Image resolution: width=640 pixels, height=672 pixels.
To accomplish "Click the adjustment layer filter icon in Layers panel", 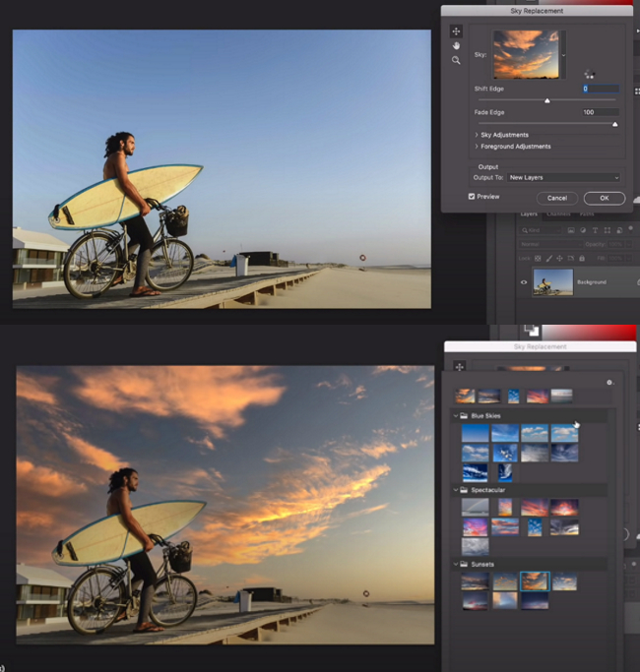I will 583,230.
